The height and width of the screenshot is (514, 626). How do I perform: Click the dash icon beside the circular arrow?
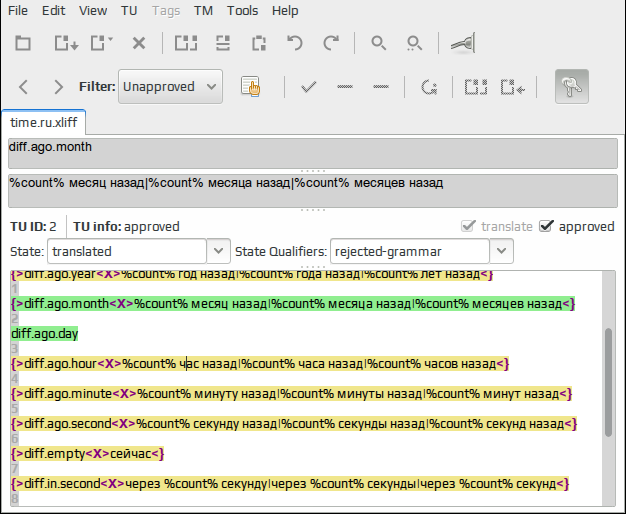(x=381, y=86)
